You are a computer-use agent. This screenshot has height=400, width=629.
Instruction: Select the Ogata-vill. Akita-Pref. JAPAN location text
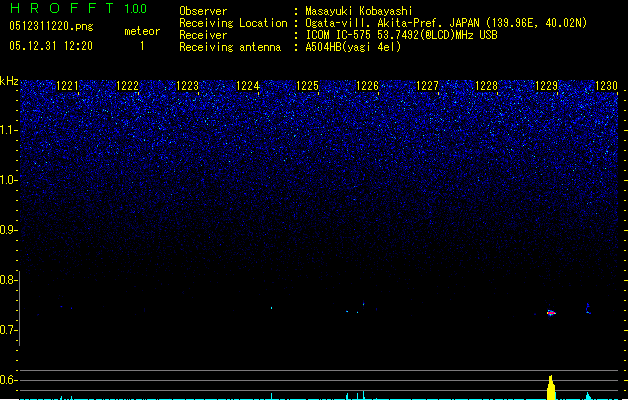pos(446,23)
